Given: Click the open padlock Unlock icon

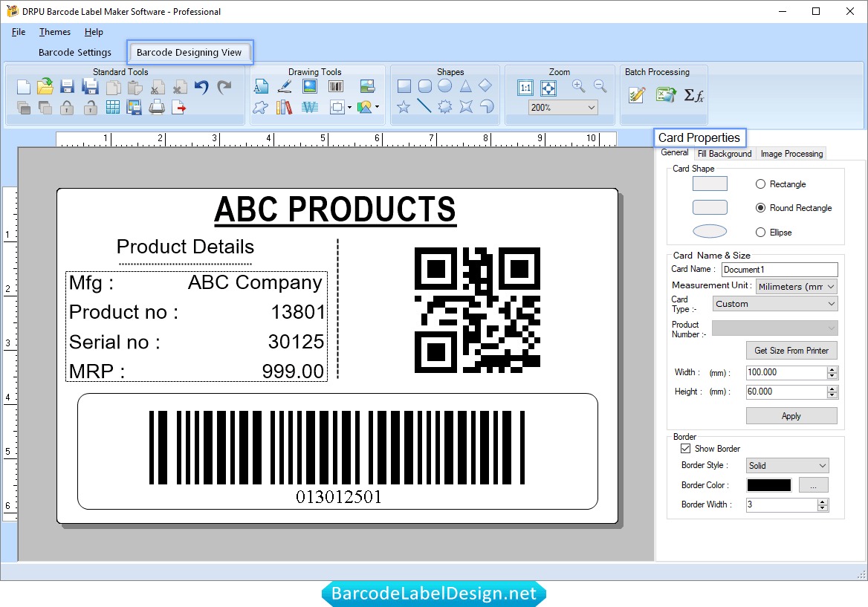Looking at the screenshot, I should click(90, 107).
